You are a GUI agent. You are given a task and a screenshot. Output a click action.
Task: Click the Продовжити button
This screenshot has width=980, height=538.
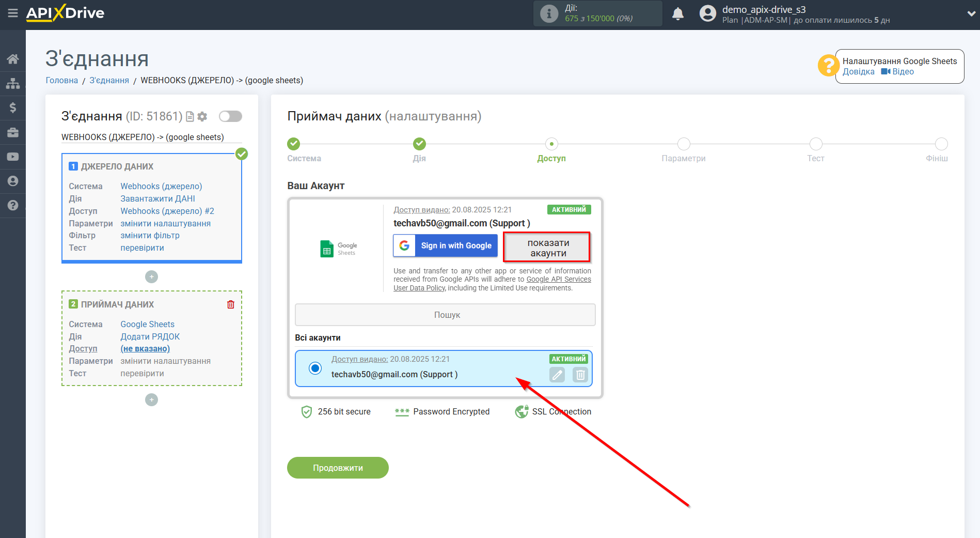(x=338, y=468)
